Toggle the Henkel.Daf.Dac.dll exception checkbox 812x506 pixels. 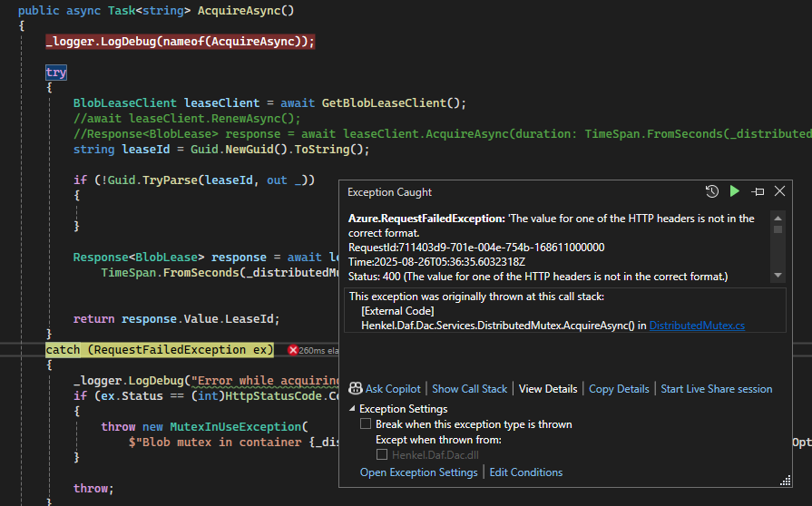point(382,455)
